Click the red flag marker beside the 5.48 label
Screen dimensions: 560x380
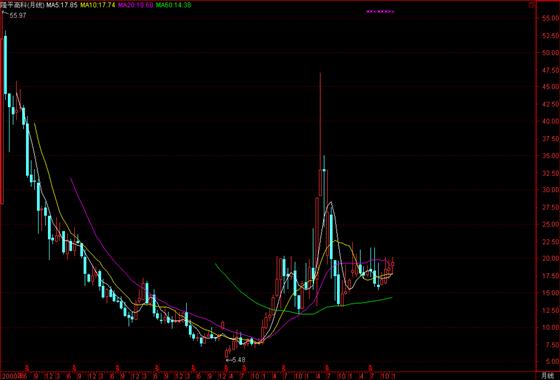tap(227, 367)
